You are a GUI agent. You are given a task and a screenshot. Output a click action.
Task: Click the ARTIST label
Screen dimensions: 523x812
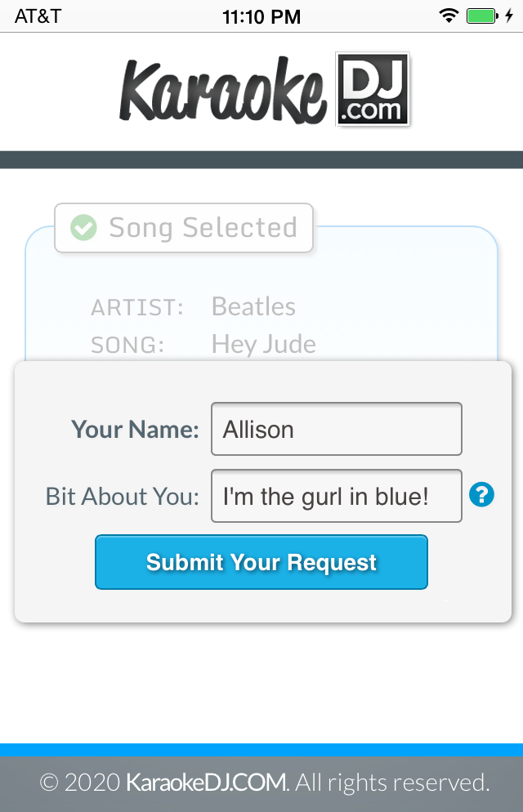[x=137, y=308]
